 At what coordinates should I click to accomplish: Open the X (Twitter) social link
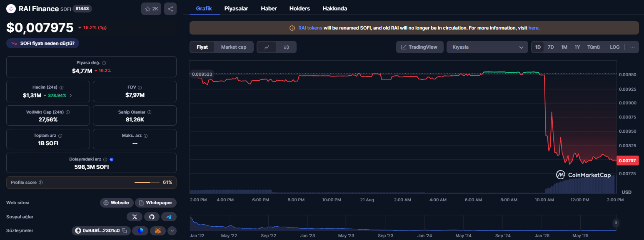tap(135, 217)
